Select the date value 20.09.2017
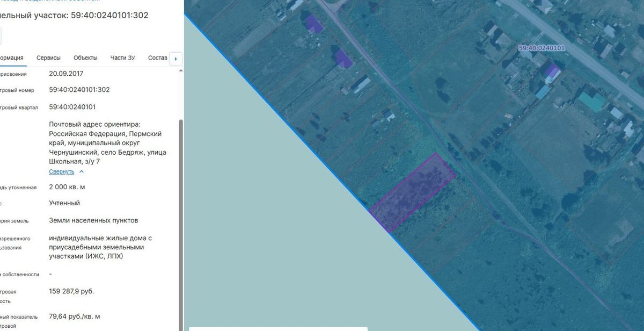 click(66, 74)
